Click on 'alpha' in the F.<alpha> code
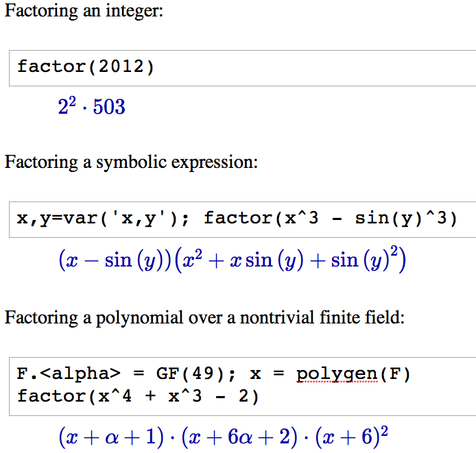 81,374
